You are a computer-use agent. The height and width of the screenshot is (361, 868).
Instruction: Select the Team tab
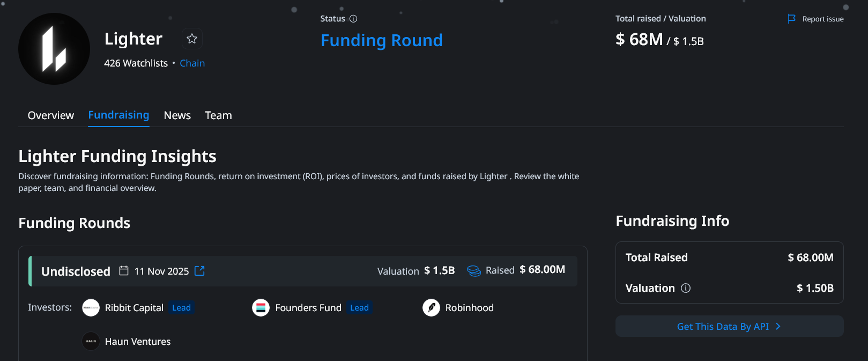tap(218, 115)
